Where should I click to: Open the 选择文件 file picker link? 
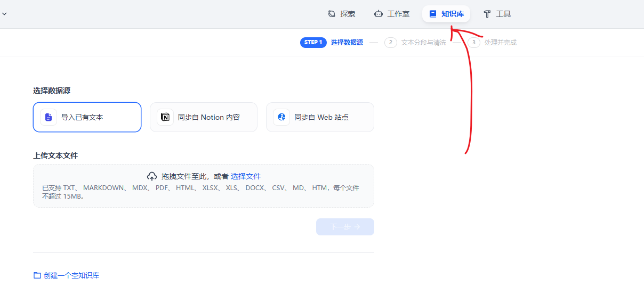(x=246, y=176)
